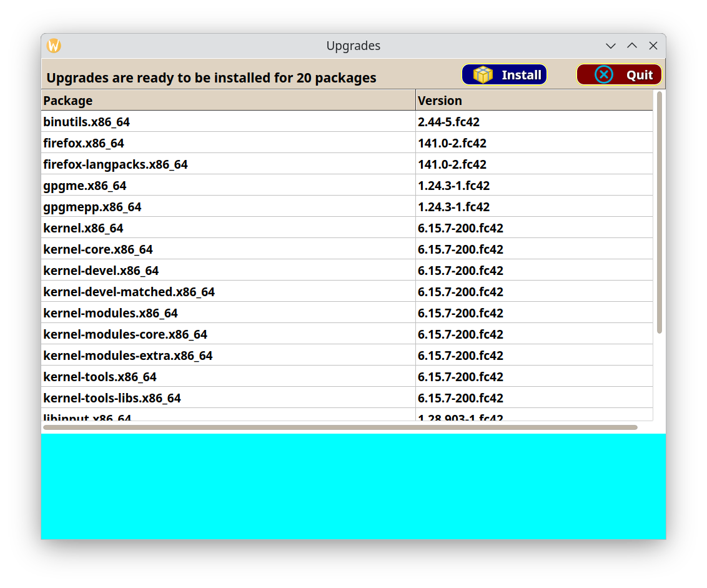Image resolution: width=707 pixels, height=588 pixels.
Task: Click version 2.44-5.fc42 cell
Action: pyautogui.click(x=534, y=121)
